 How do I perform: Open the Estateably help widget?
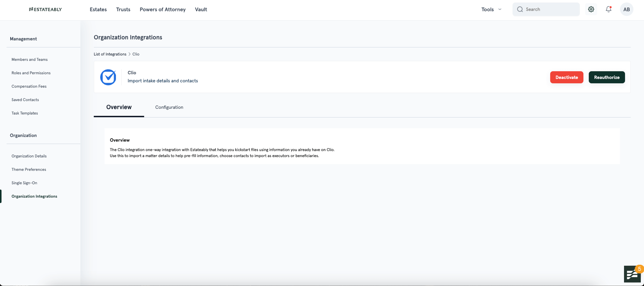632,274
